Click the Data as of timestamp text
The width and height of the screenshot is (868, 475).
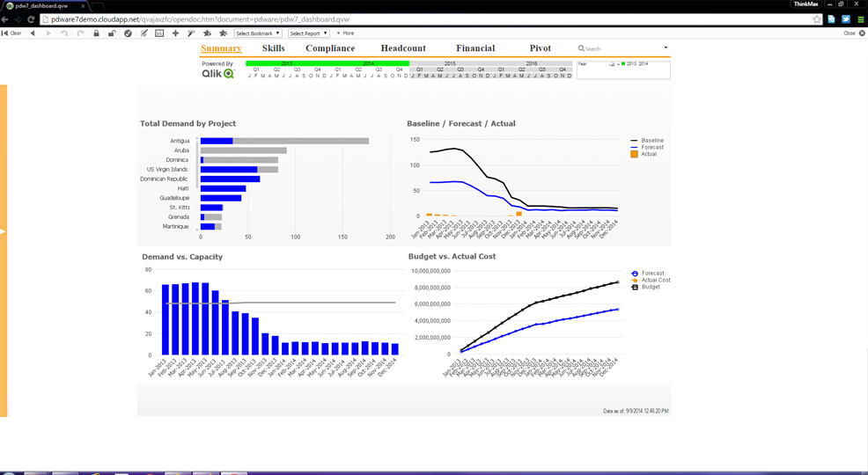click(x=636, y=412)
